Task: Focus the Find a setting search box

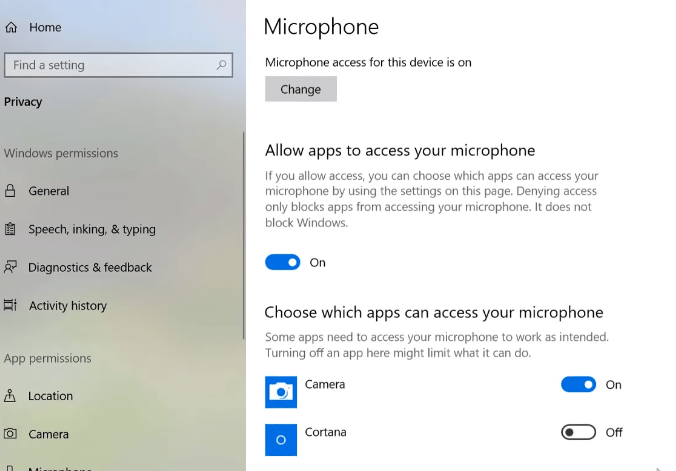Action: point(110,65)
